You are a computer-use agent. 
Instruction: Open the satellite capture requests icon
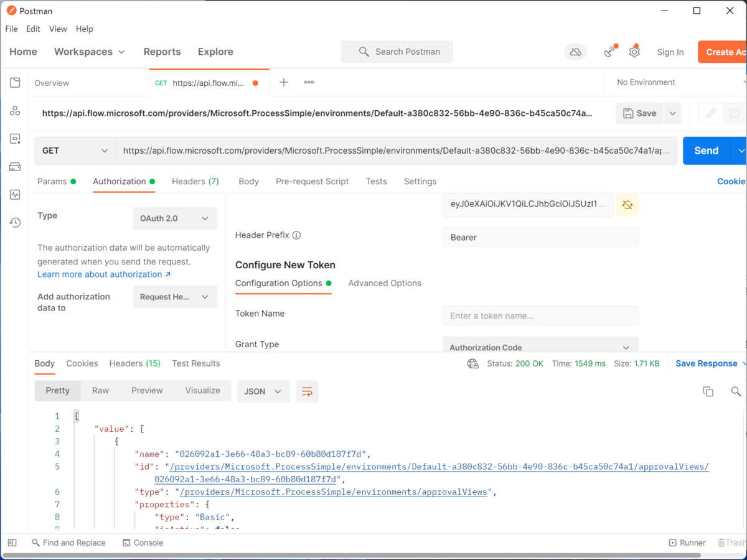(610, 52)
